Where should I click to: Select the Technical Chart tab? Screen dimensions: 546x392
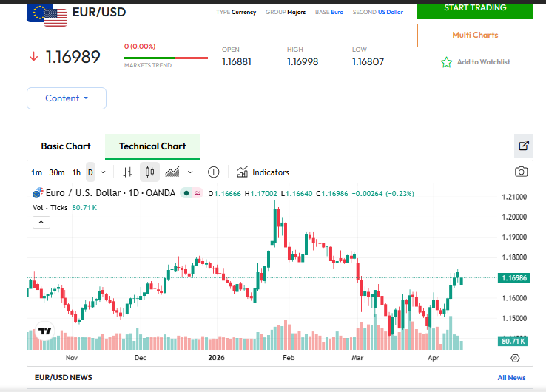[152, 146]
